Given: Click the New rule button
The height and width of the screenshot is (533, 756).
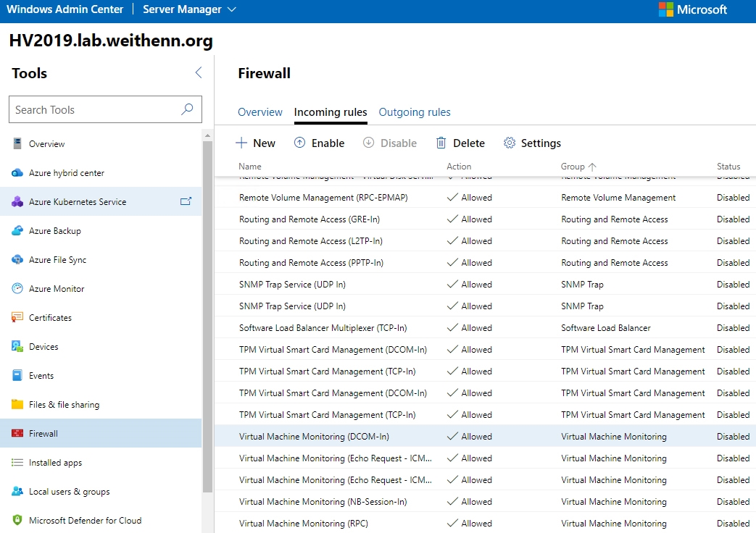Looking at the screenshot, I should coord(256,143).
